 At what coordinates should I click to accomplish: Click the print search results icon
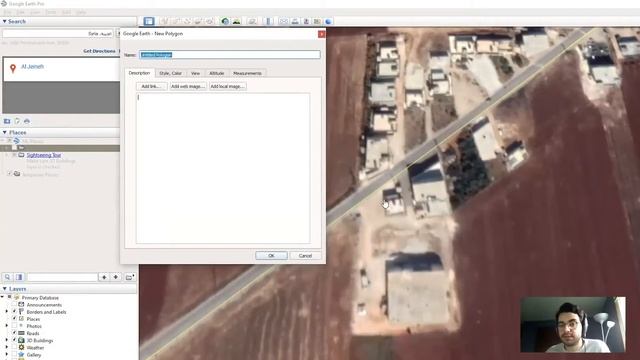click(27, 121)
